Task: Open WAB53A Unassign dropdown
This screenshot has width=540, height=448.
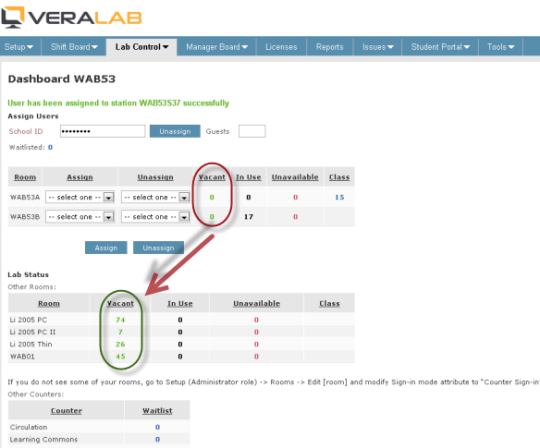Action: coord(155,197)
